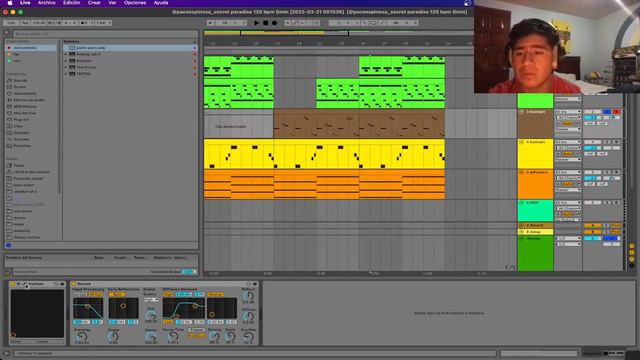Start playback with the Play button
The width and height of the screenshot is (640, 360).
256,23
